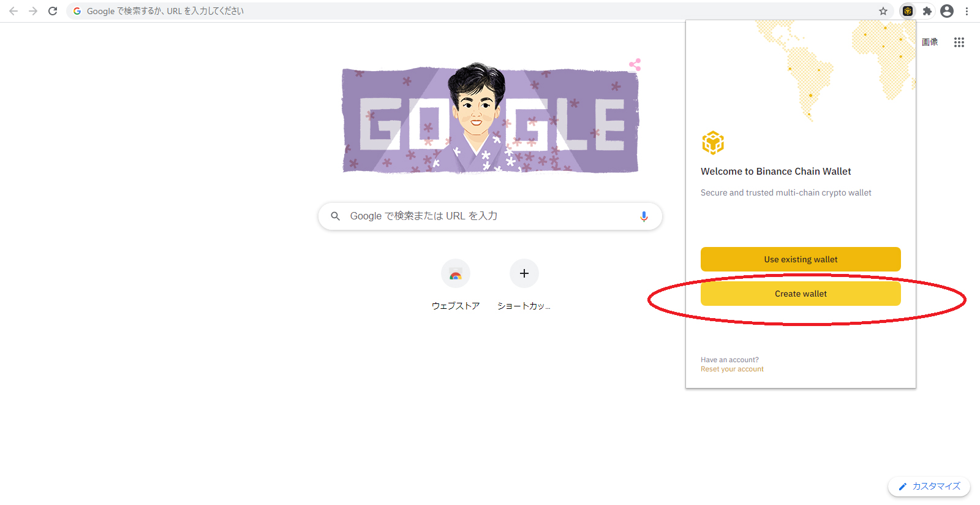Select the Have an account? text

pyautogui.click(x=729, y=360)
